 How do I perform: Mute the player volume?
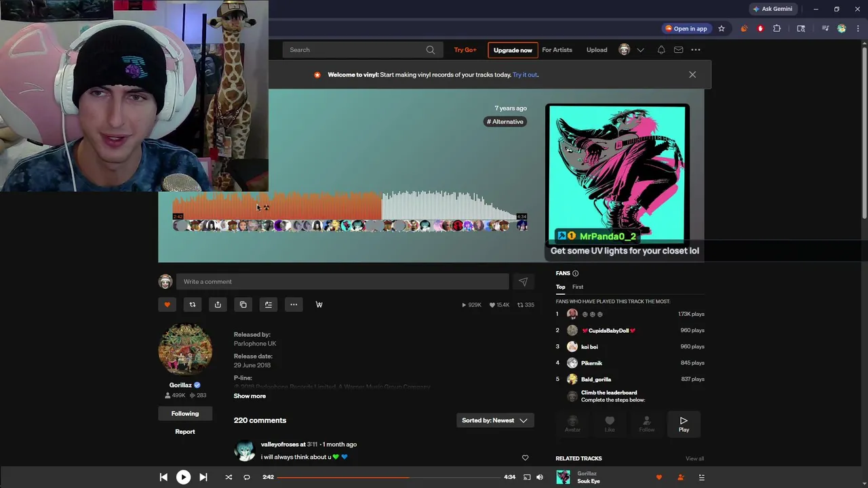[540, 477]
